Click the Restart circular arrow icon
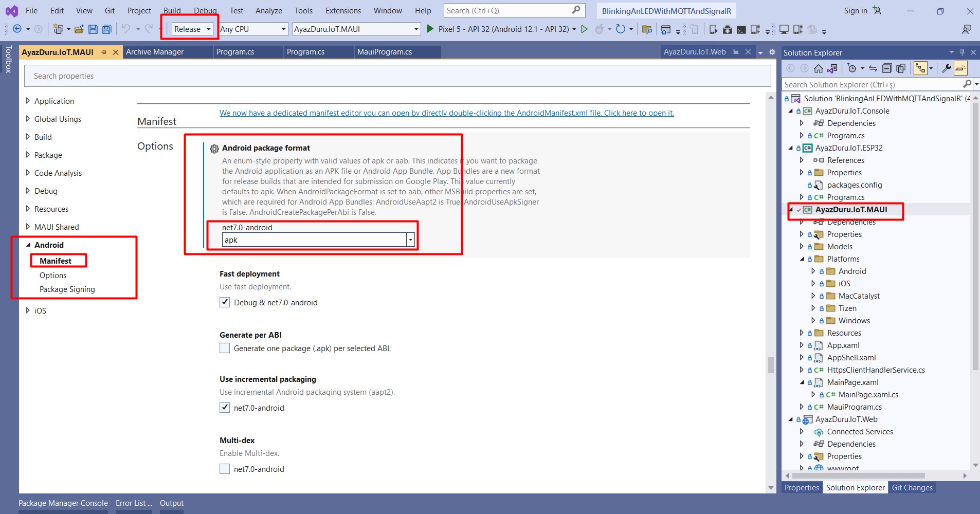 621,29
